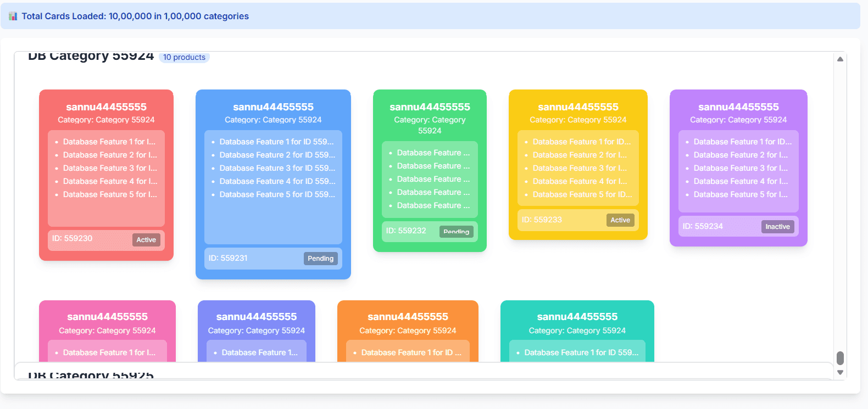Select the 'ID: 559232' text

[406, 231]
